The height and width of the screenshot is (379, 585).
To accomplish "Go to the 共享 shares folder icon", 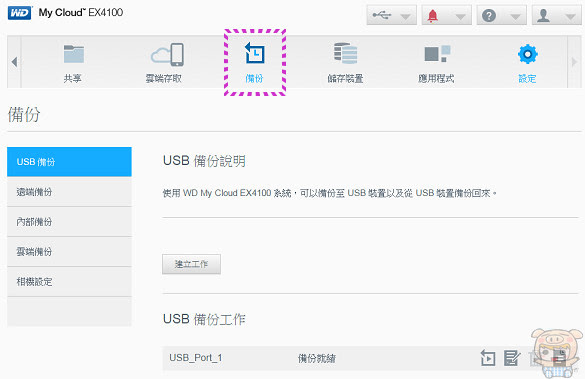I will [x=73, y=54].
